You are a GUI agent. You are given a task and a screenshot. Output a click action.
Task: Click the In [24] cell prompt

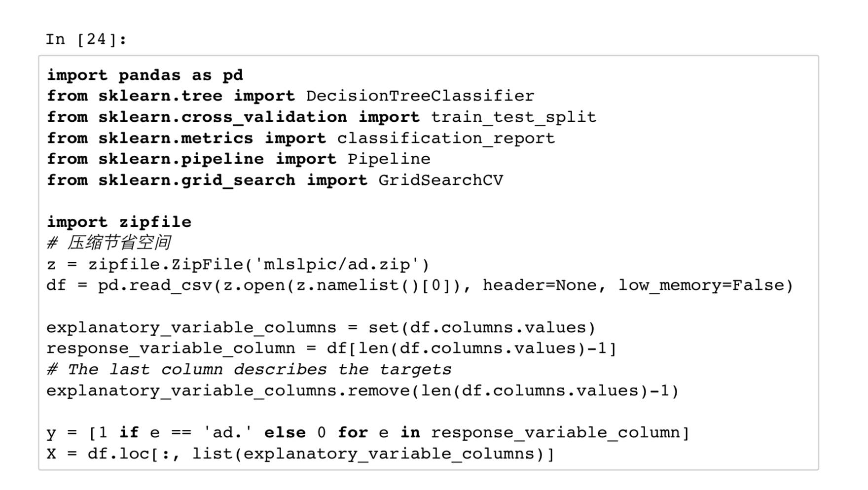tap(86, 39)
